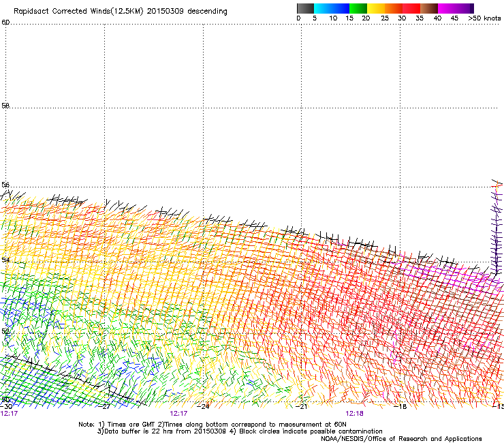The height and width of the screenshot is (443, 504).
Task: Click the gray 0-5 knots color swatch
Action: [305, 8]
